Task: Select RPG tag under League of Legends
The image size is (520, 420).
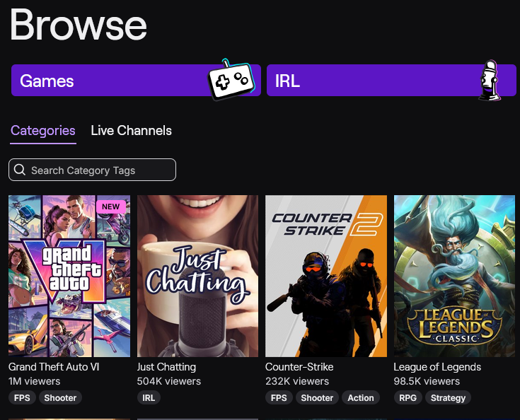Action: tap(408, 398)
